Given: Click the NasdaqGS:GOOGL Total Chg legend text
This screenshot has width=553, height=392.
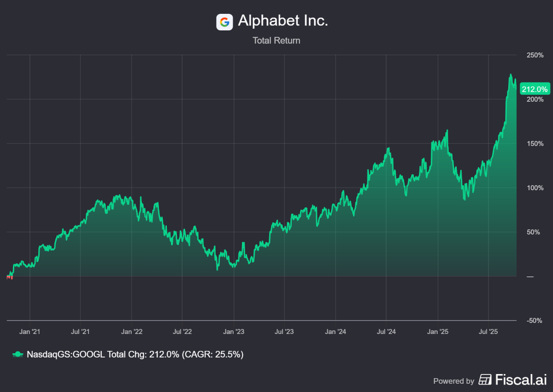Looking at the screenshot, I should click(135, 354).
